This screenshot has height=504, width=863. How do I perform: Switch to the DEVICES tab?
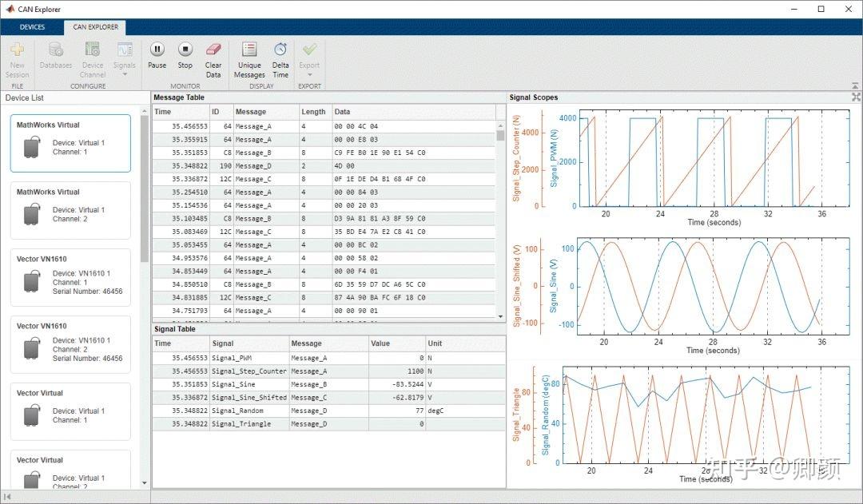(32, 26)
